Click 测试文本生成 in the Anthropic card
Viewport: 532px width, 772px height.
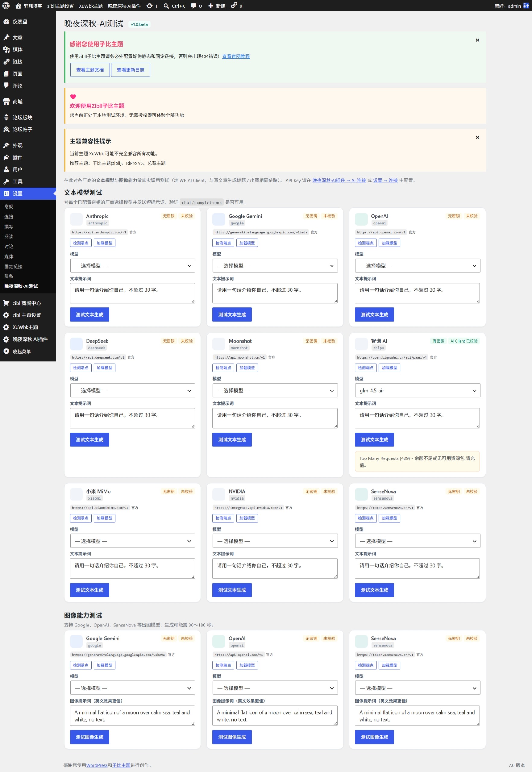90,315
